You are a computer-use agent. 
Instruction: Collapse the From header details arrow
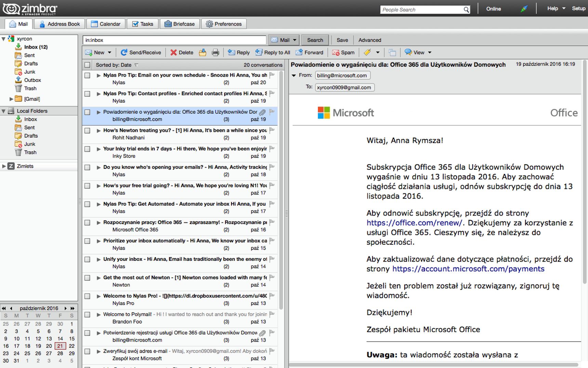[294, 75]
